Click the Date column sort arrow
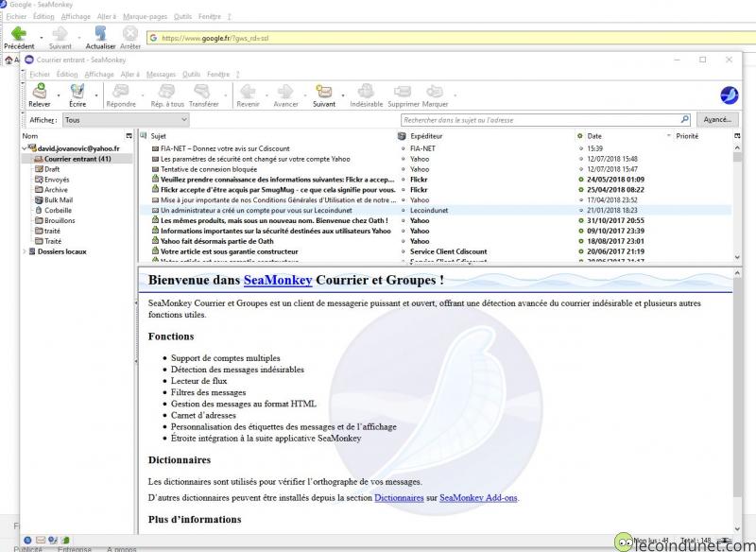756x552 pixels. click(x=668, y=136)
